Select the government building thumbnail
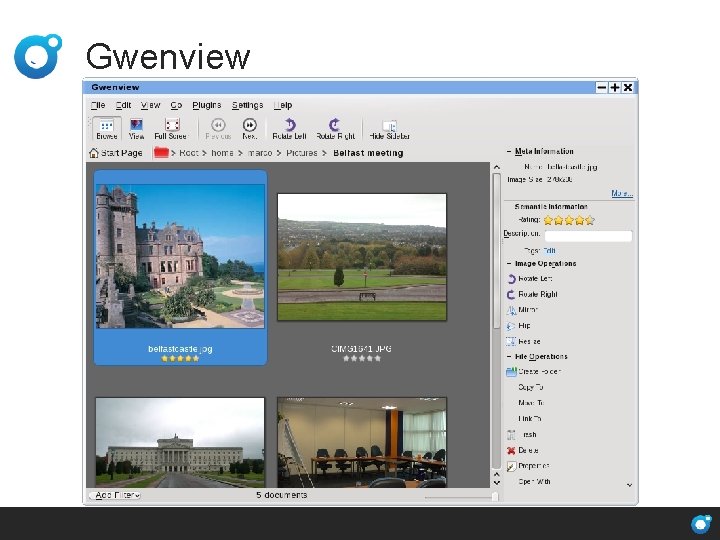Image resolution: width=720 pixels, height=540 pixels. [x=180, y=442]
